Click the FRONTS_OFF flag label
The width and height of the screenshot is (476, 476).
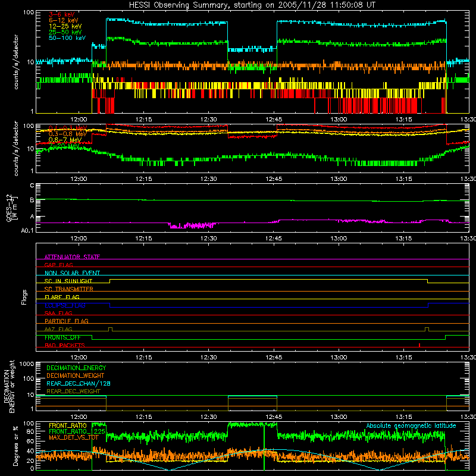click(62, 337)
